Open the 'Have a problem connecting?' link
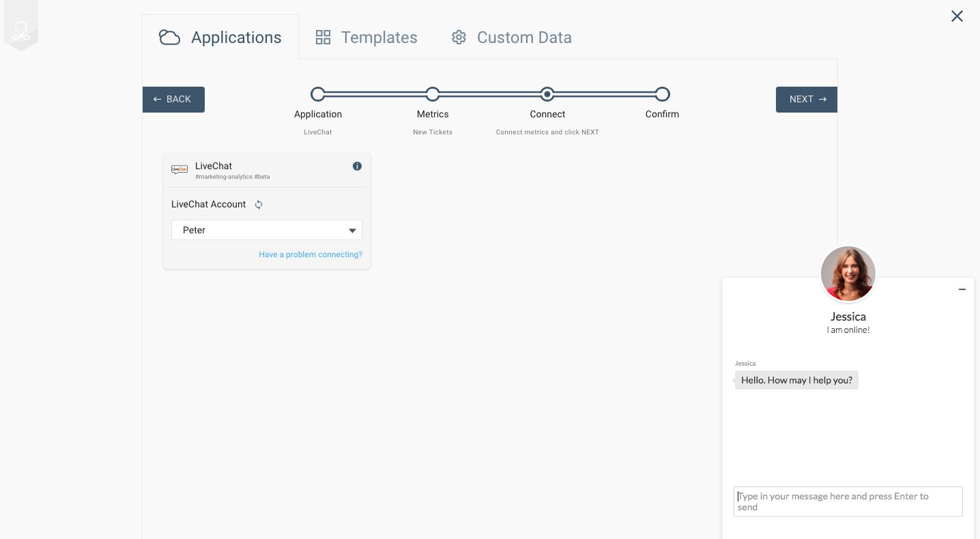 [311, 254]
